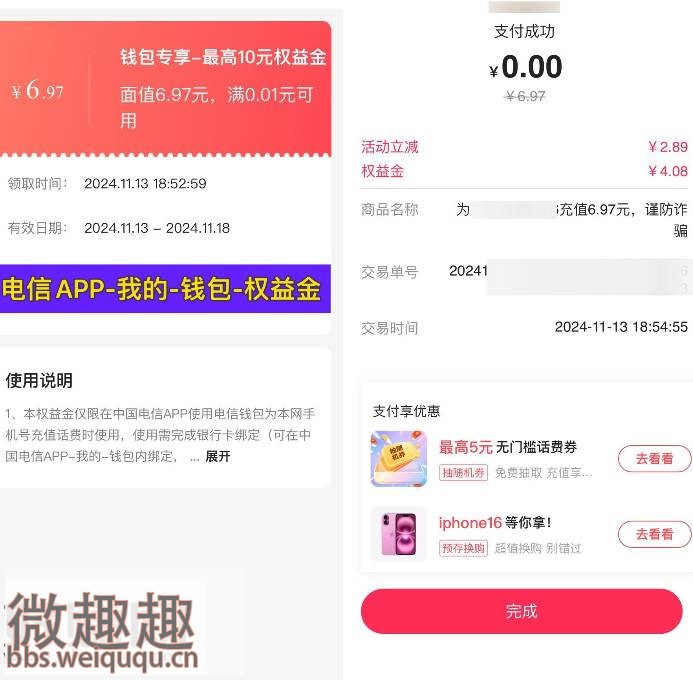Open the pink iPhone16 thumbnail
This screenshot has width=693, height=680.
click(399, 534)
